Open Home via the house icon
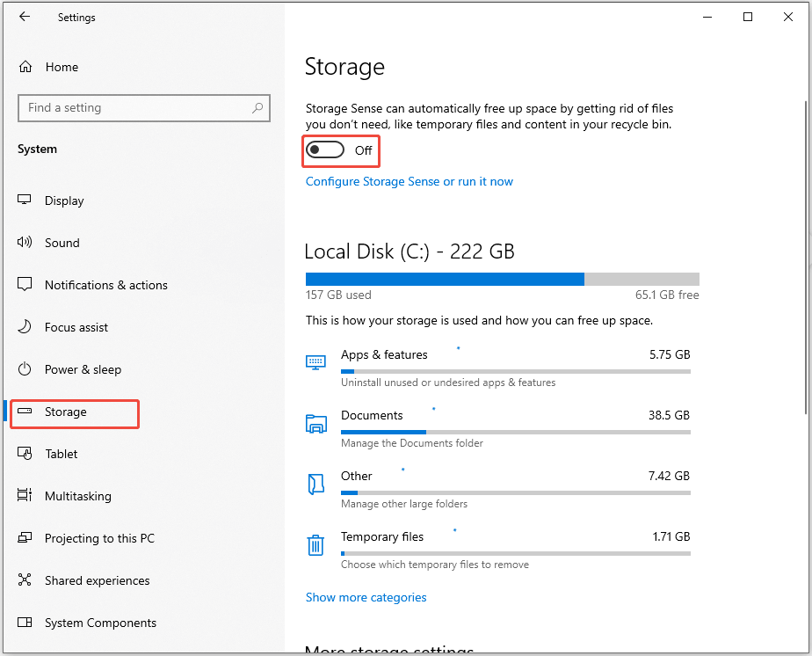 [x=25, y=67]
